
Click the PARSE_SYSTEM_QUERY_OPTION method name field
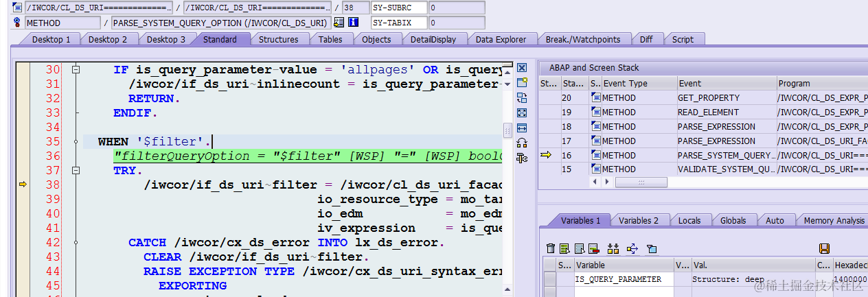tap(221, 23)
